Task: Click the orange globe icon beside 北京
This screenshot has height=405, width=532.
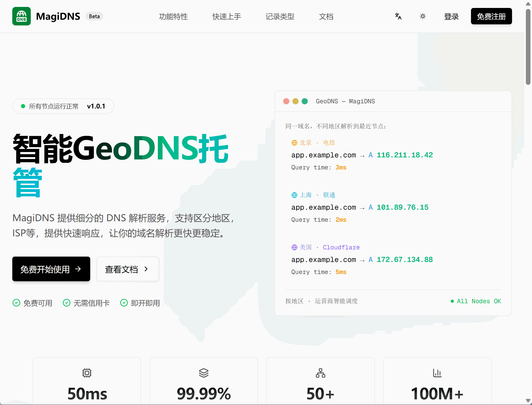Action: (294, 143)
